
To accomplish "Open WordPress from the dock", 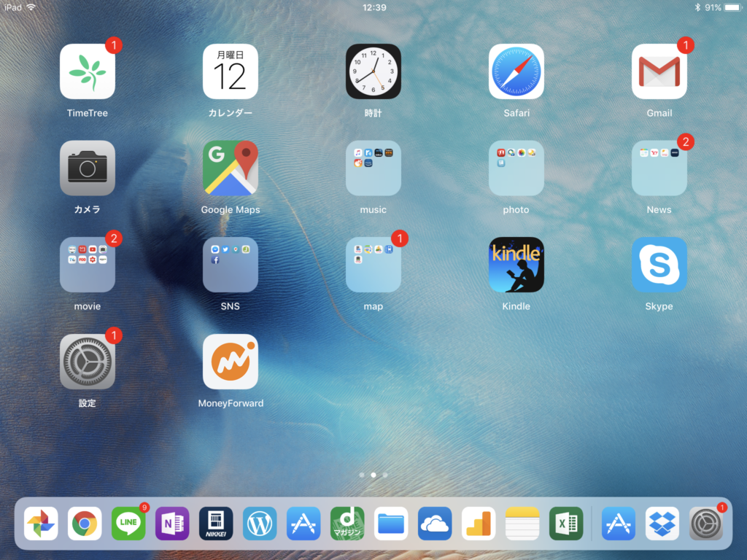I will coord(260,524).
